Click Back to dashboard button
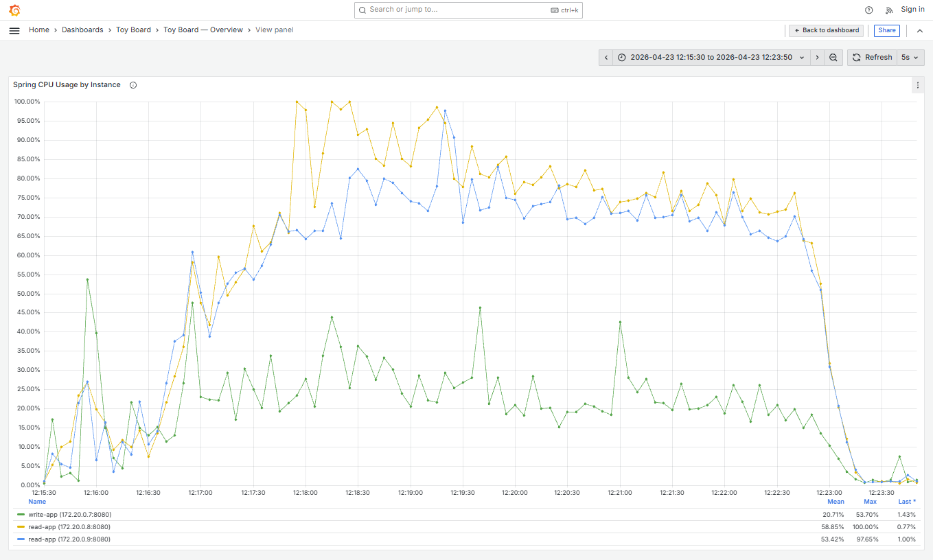The height and width of the screenshot is (560, 933). tap(827, 30)
